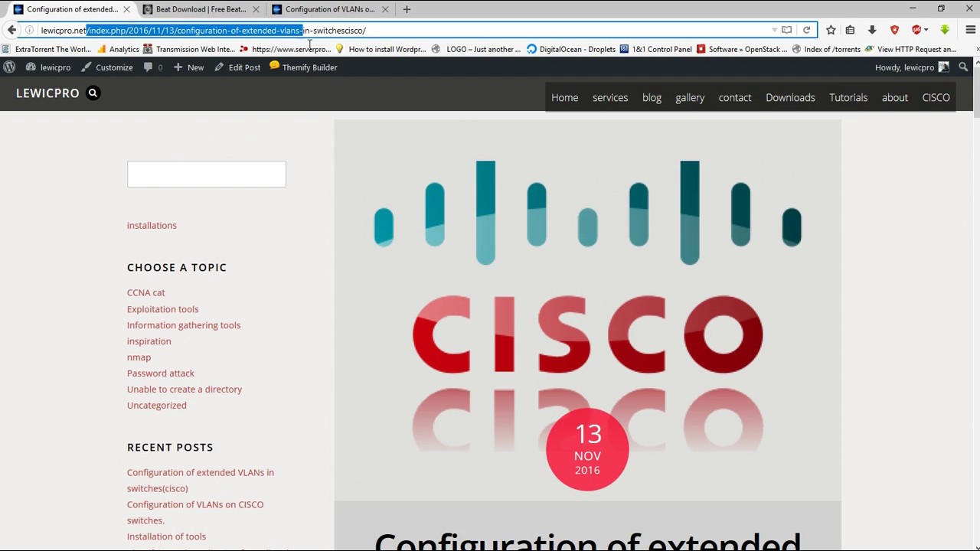Open the Password attack topic link
The image size is (980, 551).
[161, 373]
